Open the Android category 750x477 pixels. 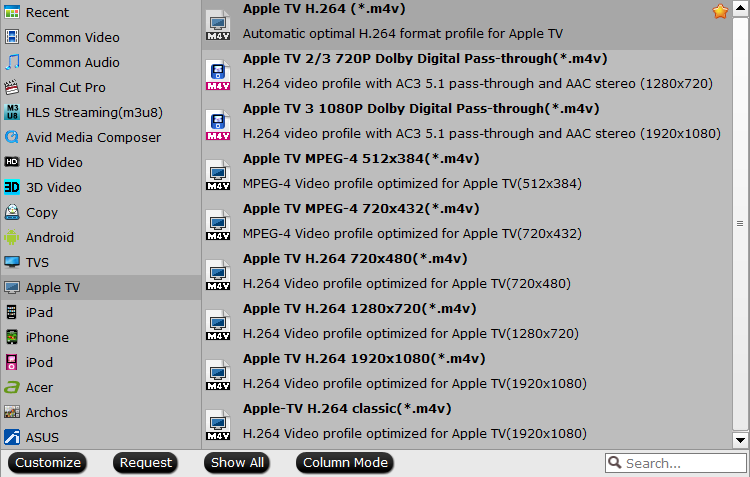coord(100,237)
